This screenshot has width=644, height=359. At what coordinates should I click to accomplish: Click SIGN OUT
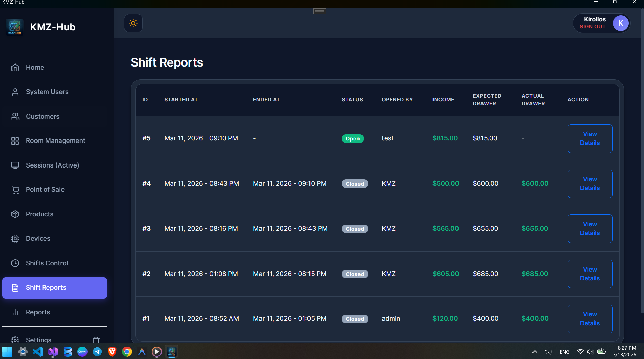click(x=592, y=27)
